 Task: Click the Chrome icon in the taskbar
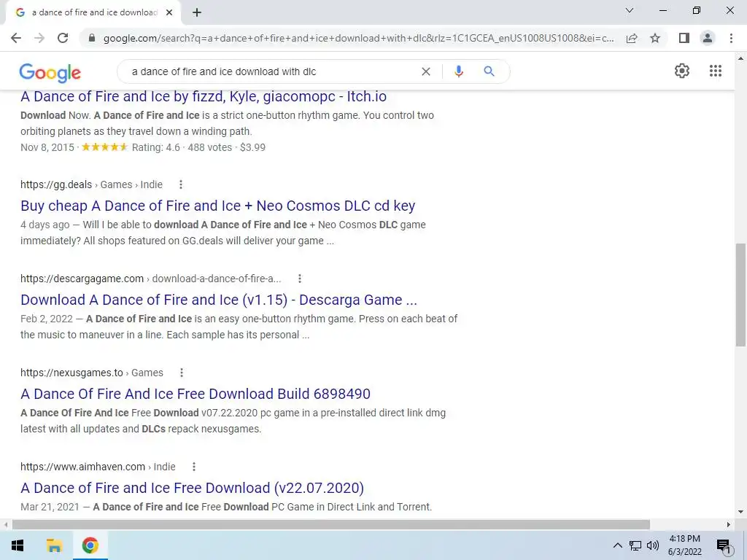coord(90,545)
